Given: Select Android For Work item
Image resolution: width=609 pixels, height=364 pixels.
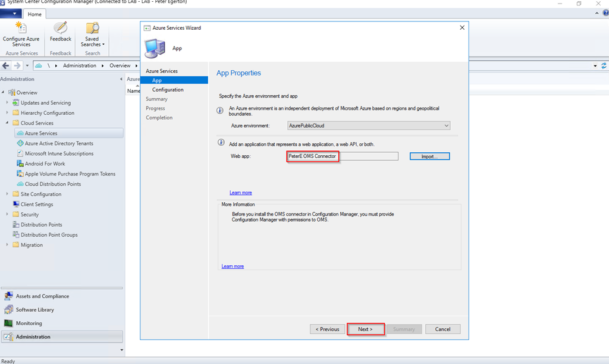Looking at the screenshot, I should [45, 164].
